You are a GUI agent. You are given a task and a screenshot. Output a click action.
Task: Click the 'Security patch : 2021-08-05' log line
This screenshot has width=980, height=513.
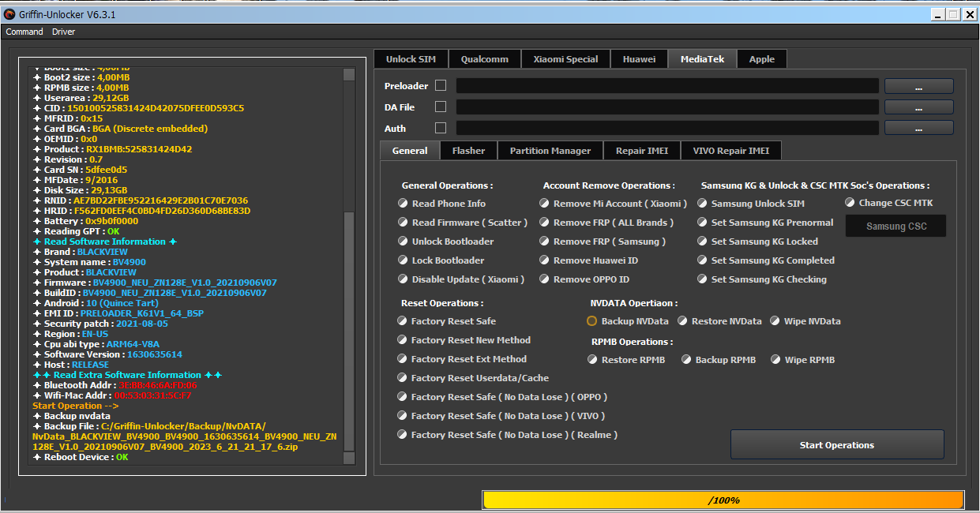point(100,324)
